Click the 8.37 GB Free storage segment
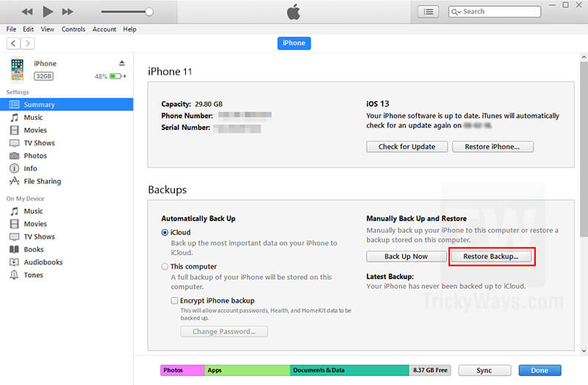The height and width of the screenshot is (385, 588). point(430,370)
